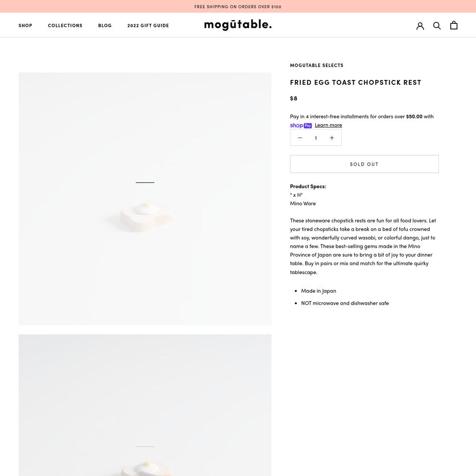476x476 pixels.
Task: Click the Shop Pay logo
Action: (x=301, y=125)
